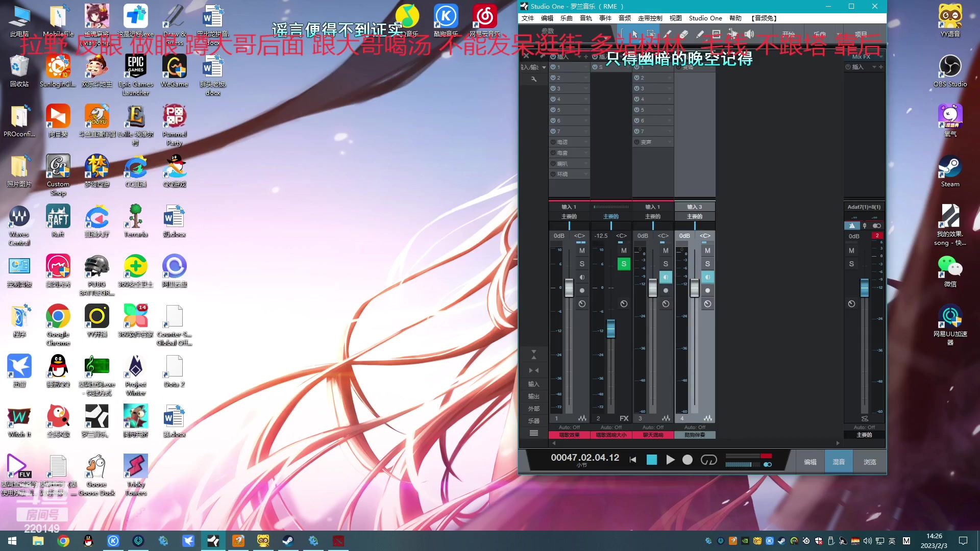Image resolution: width=980 pixels, height=551 pixels.
Task: Open FX channel editor on channel 2
Action: 624,418
